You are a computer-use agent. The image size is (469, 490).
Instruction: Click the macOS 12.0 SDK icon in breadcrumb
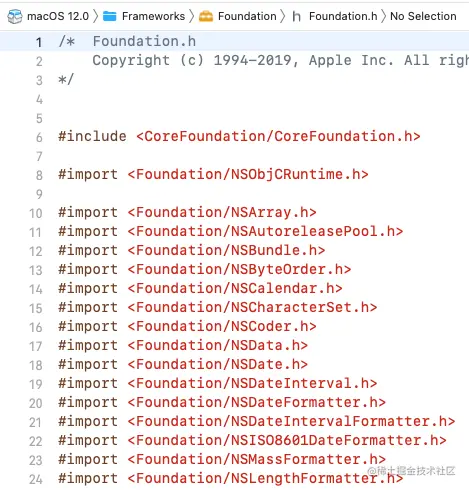click(x=15, y=16)
